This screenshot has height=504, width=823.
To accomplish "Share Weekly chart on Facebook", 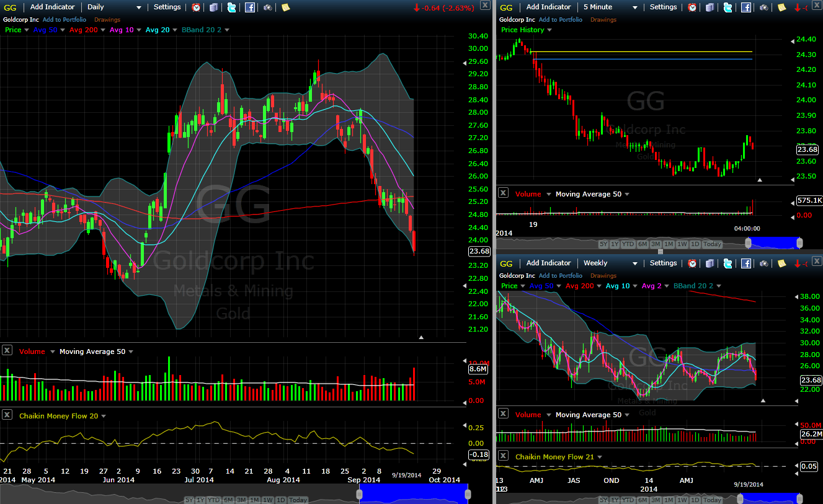I will (746, 263).
